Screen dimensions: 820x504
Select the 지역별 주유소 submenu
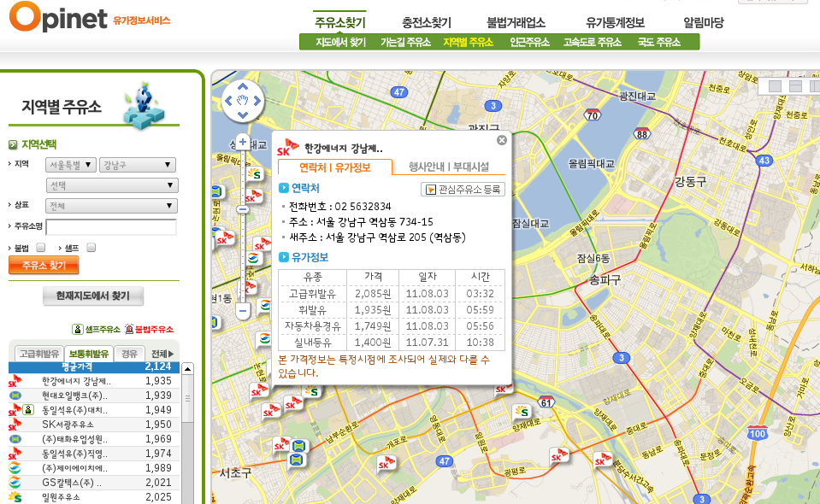468,43
